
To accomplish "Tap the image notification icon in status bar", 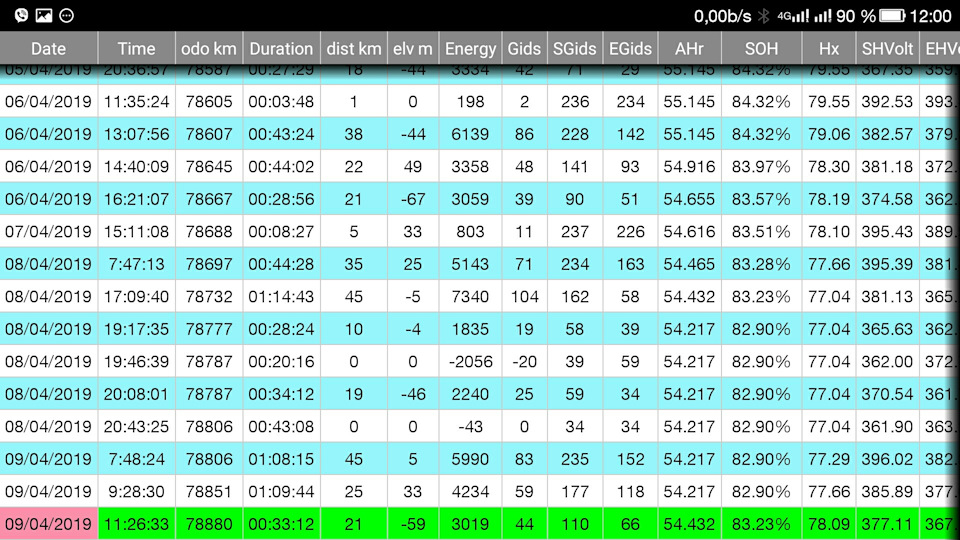I will click(44, 15).
